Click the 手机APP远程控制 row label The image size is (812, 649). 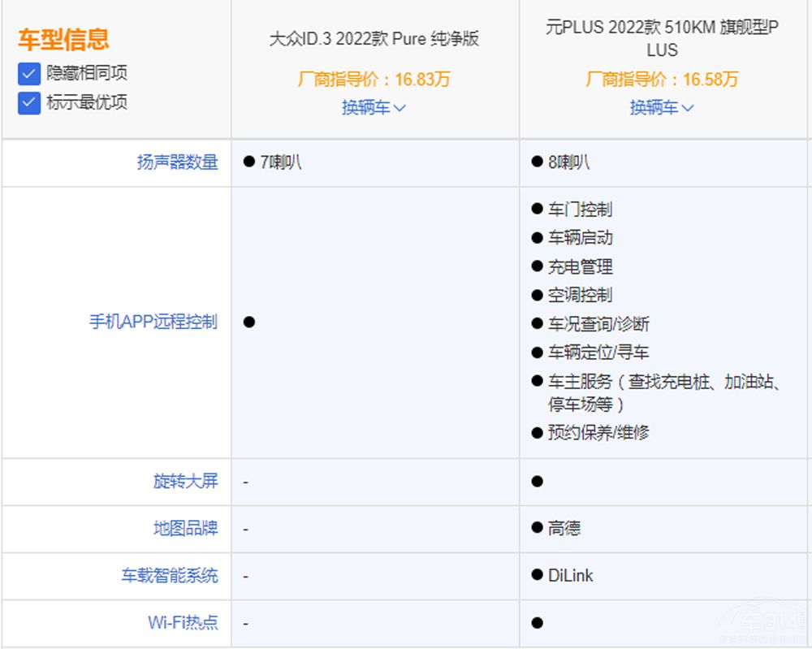(153, 322)
